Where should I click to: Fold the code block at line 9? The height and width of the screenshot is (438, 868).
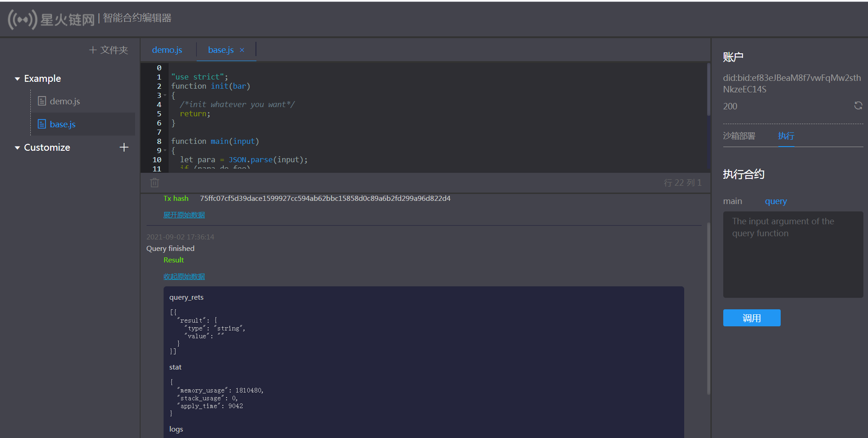(165, 150)
